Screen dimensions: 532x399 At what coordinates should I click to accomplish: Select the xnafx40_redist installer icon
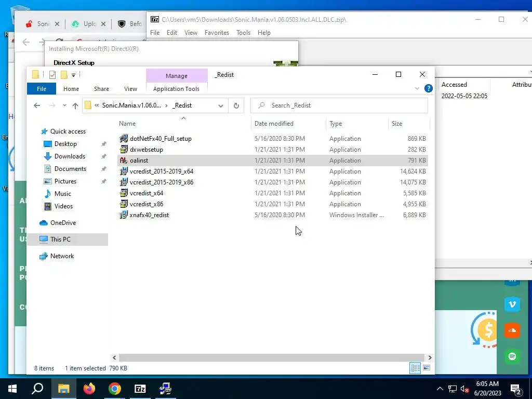click(124, 215)
